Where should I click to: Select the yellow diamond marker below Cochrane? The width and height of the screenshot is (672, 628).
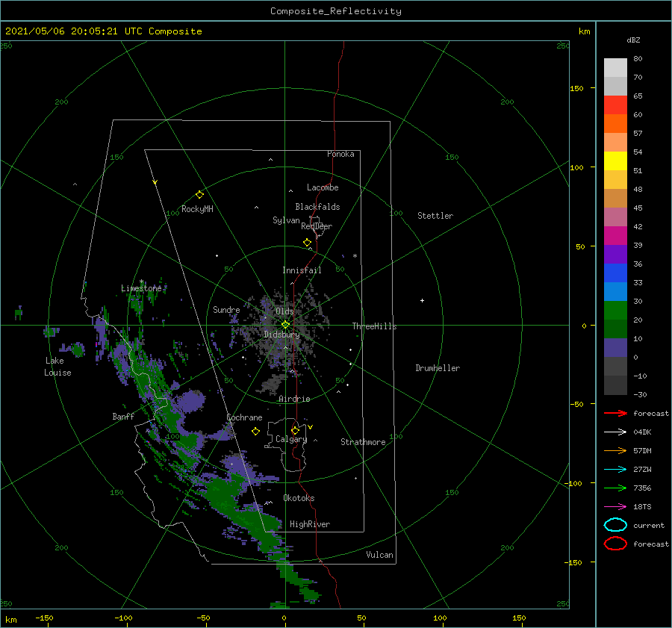[255, 432]
